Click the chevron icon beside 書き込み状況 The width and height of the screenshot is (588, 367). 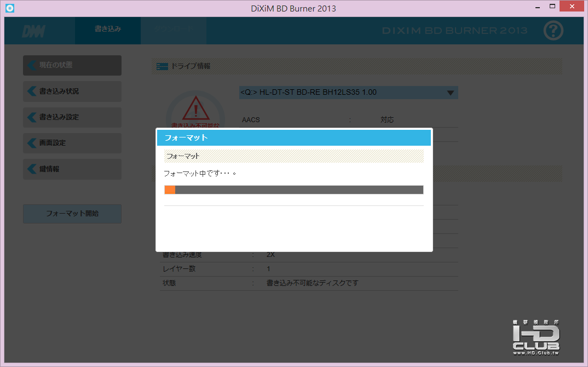(x=32, y=91)
